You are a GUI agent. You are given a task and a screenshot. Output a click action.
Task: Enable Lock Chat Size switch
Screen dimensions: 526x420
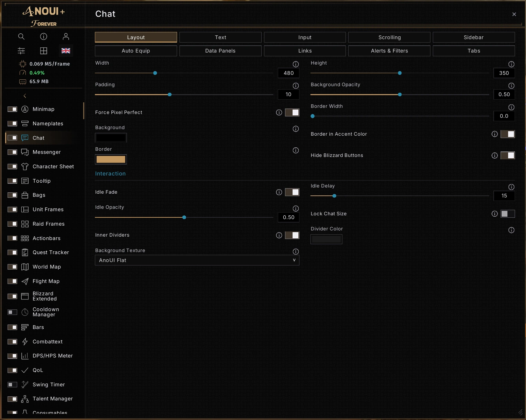point(508,214)
